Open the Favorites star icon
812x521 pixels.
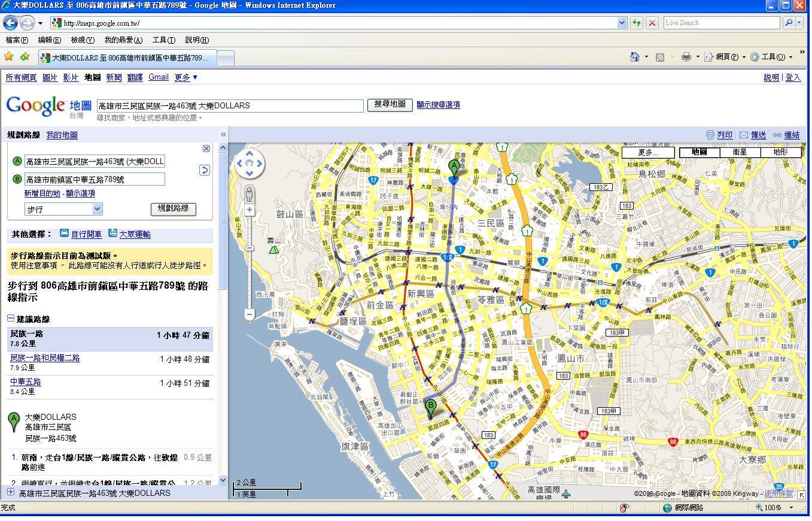9,57
